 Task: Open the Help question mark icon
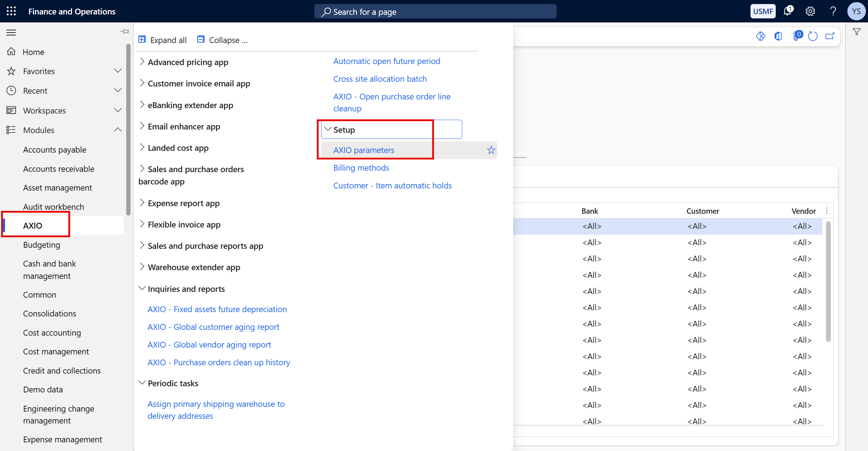coord(833,11)
